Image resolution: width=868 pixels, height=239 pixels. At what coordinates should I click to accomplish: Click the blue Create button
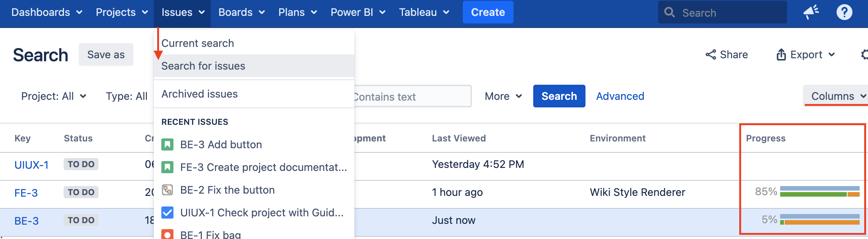pyautogui.click(x=488, y=12)
